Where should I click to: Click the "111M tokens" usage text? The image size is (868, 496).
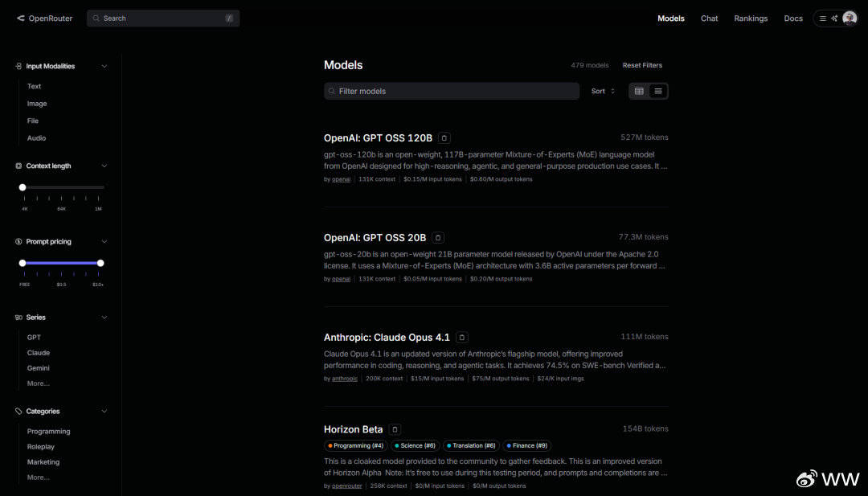[x=645, y=337]
